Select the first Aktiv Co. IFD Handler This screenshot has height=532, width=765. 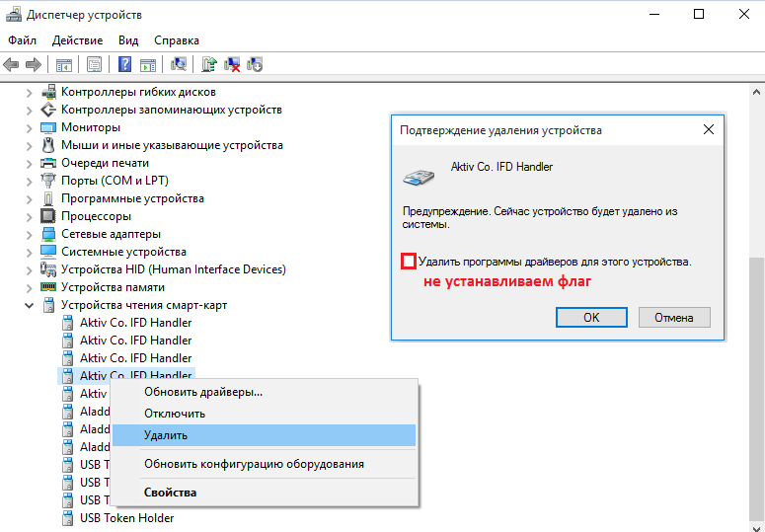(135, 323)
